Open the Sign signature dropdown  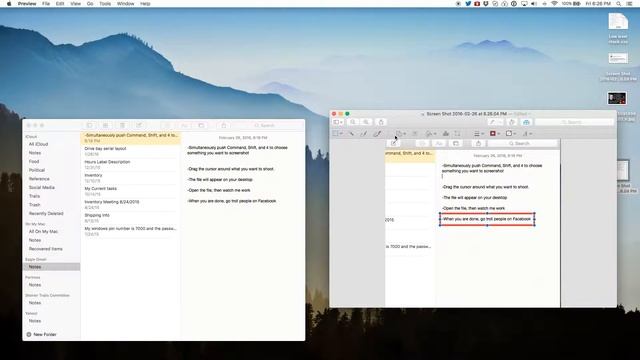click(431, 133)
